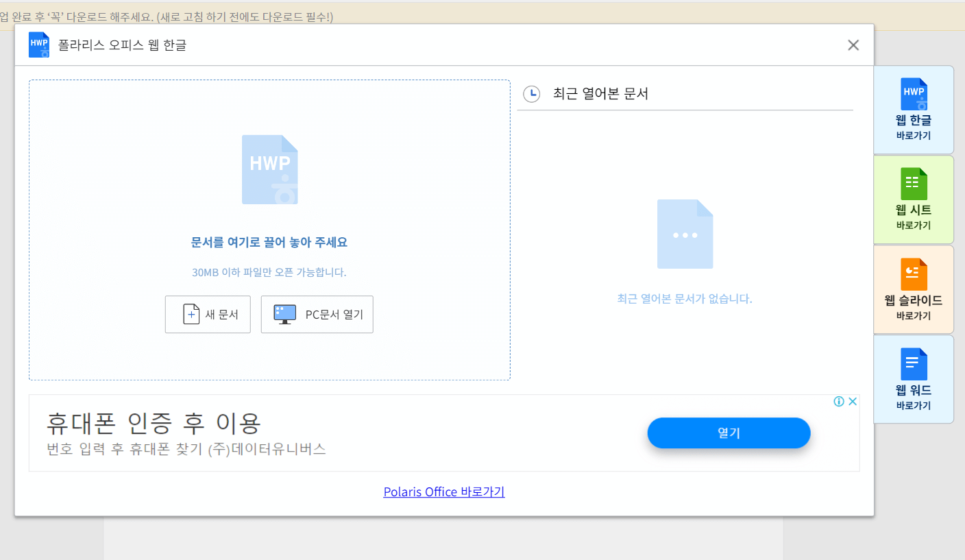
Task: Open the 웹 시트 shortcut tab
Action: (x=914, y=199)
